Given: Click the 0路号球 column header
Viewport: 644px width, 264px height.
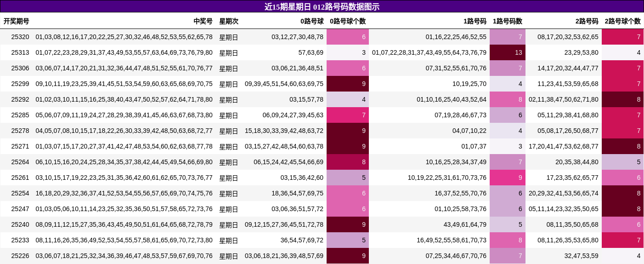Looking at the screenshot, I should (x=312, y=21).
